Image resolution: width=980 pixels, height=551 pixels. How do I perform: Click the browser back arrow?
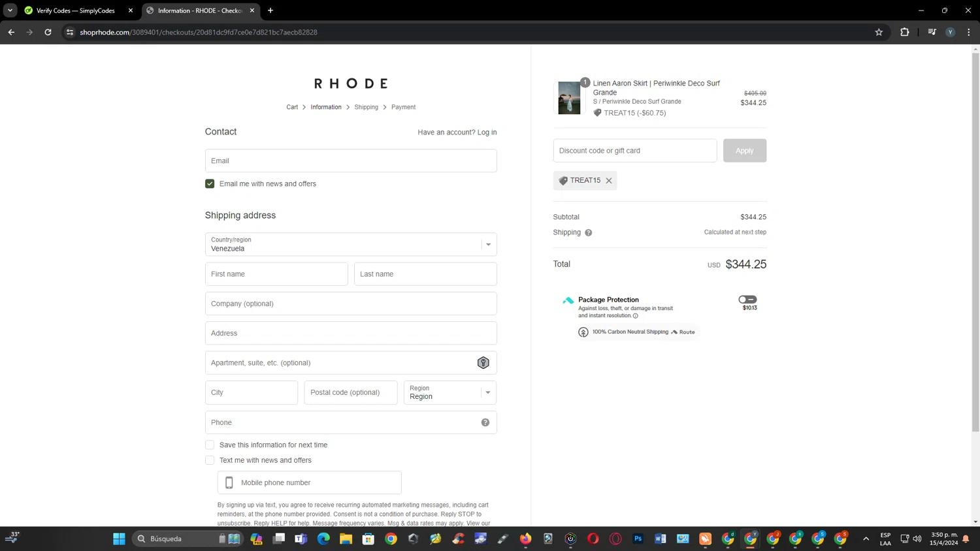tap(11, 32)
